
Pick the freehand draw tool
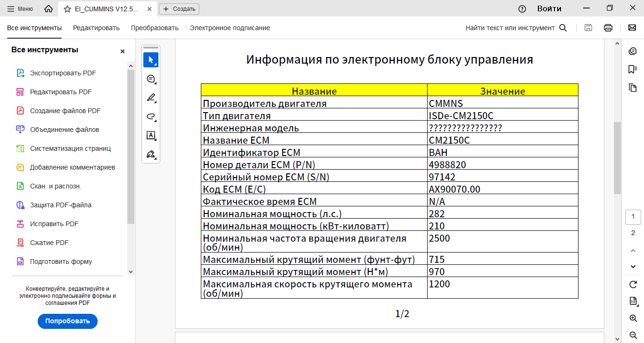tap(151, 116)
